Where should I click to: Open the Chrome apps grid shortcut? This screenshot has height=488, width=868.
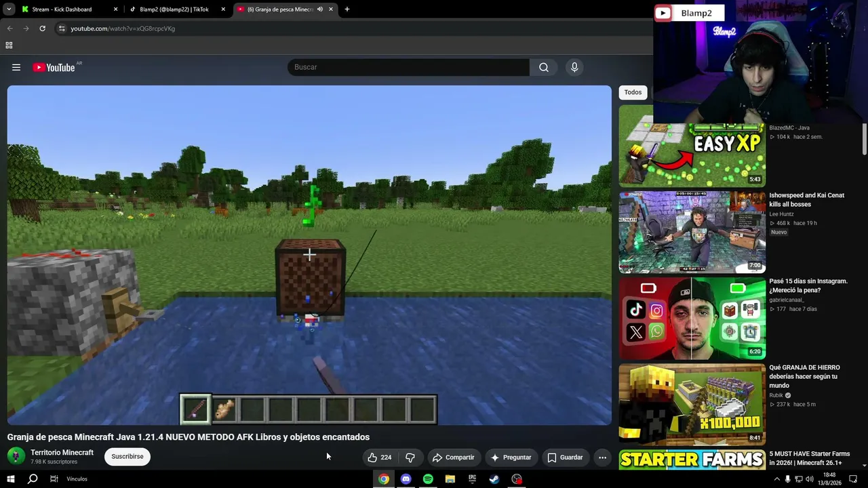click(x=9, y=45)
